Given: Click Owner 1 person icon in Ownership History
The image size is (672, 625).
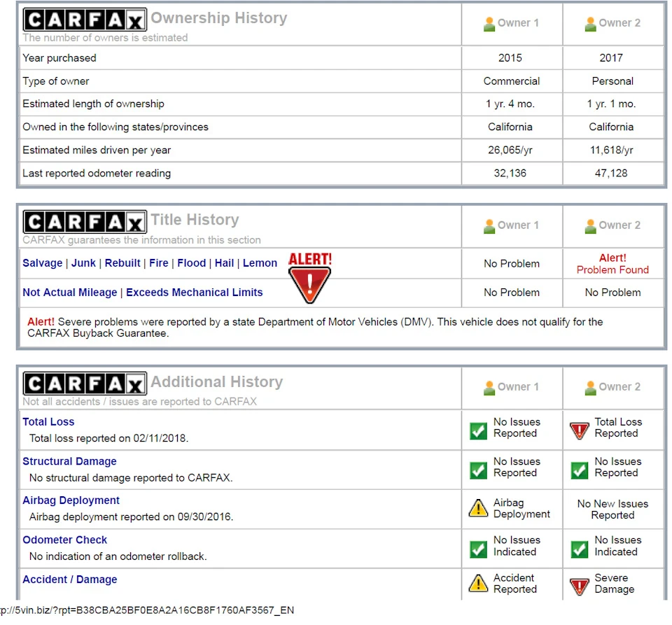Looking at the screenshot, I should tap(489, 24).
